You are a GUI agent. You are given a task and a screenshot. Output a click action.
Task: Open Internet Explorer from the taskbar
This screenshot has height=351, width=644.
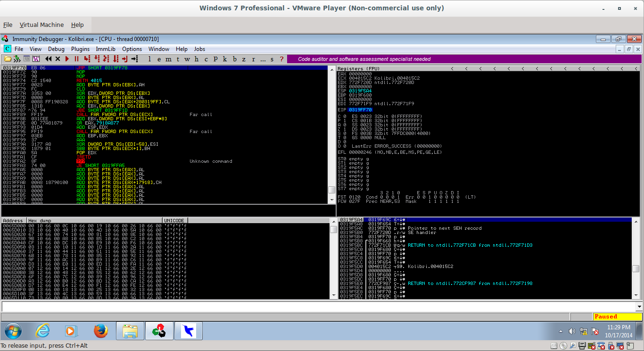[x=43, y=331]
